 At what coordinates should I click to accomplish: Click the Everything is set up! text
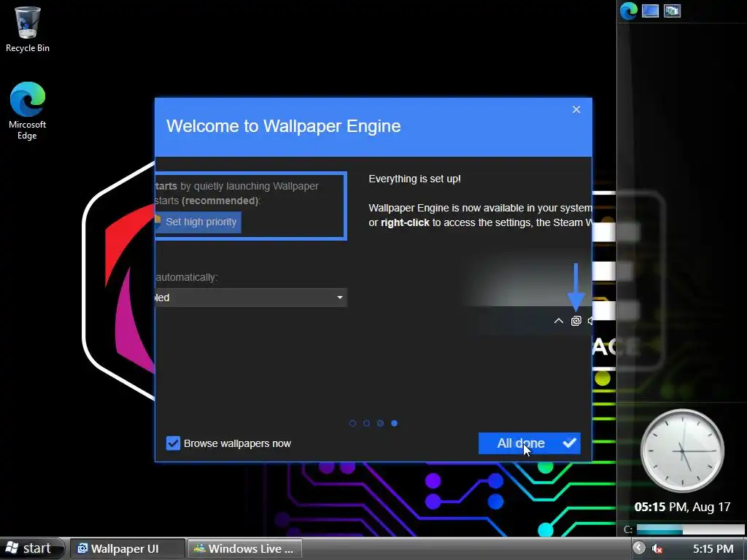[414, 179]
